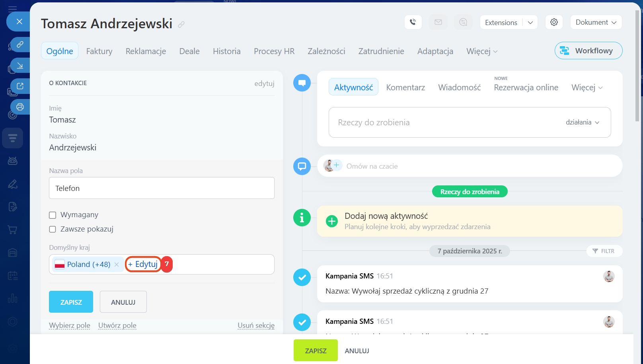643x364 pixels.
Task: Select the Aktywność tab
Action: pyautogui.click(x=353, y=87)
